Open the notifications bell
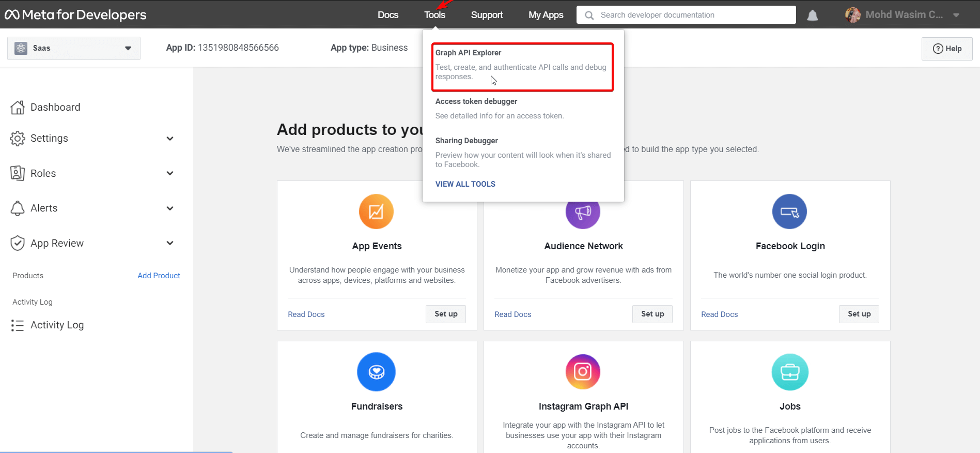The height and width of the screenshot is (453, 980). point(813,15)
